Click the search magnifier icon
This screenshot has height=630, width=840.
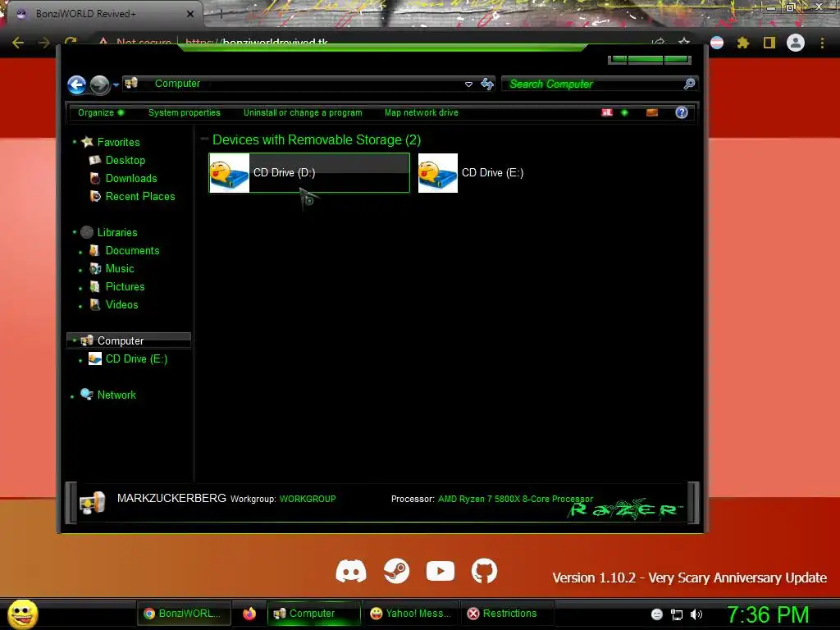(x=689, y=84)
